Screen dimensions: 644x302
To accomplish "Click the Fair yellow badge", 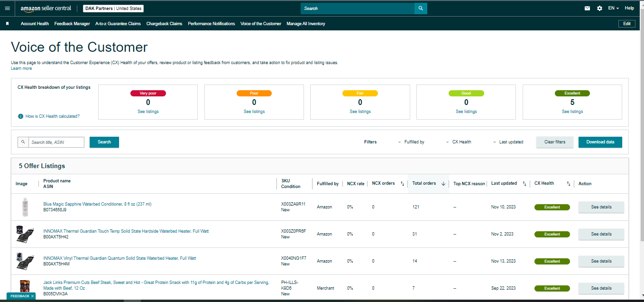I will tap(360, 94).
